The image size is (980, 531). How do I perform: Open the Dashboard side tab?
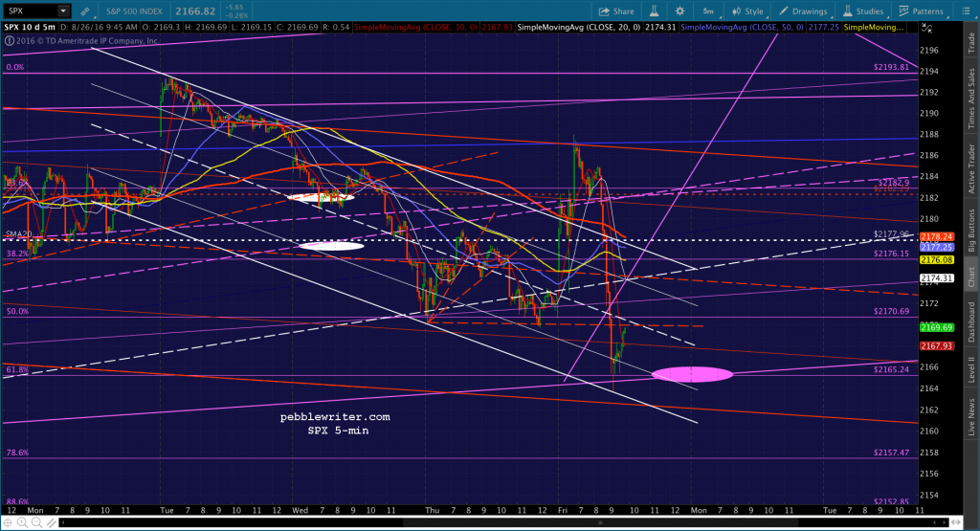[971, 321]
